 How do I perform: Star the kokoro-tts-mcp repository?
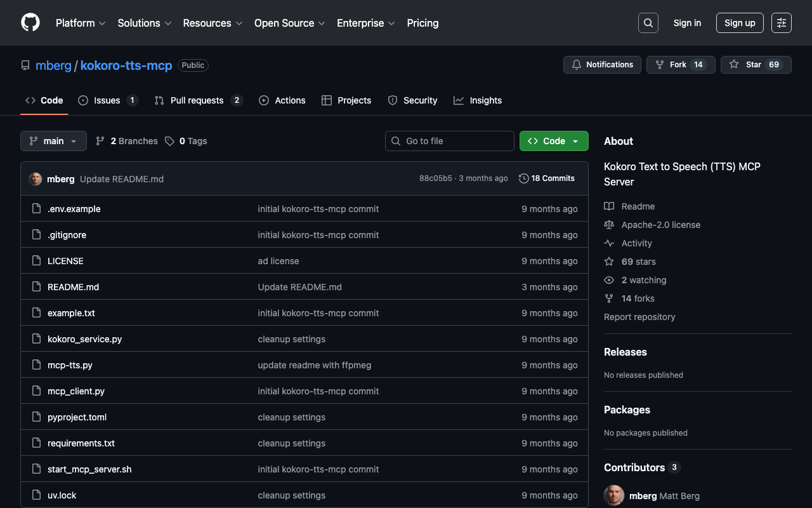click(755, 65)
